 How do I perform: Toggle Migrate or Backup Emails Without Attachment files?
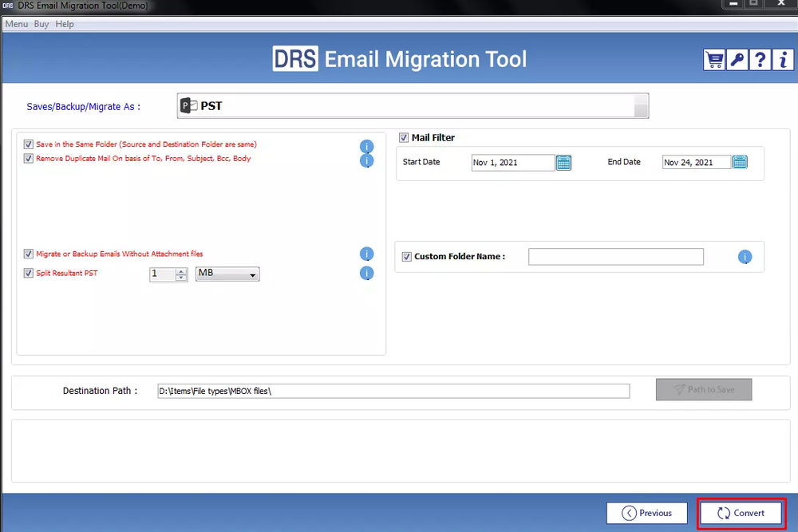click(x=28, y=254)
